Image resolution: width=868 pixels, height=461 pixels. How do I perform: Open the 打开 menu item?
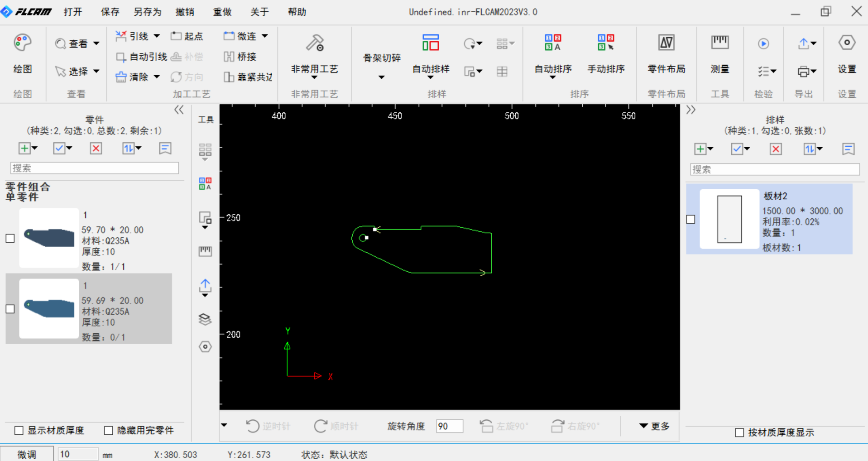tap(72, 12)
